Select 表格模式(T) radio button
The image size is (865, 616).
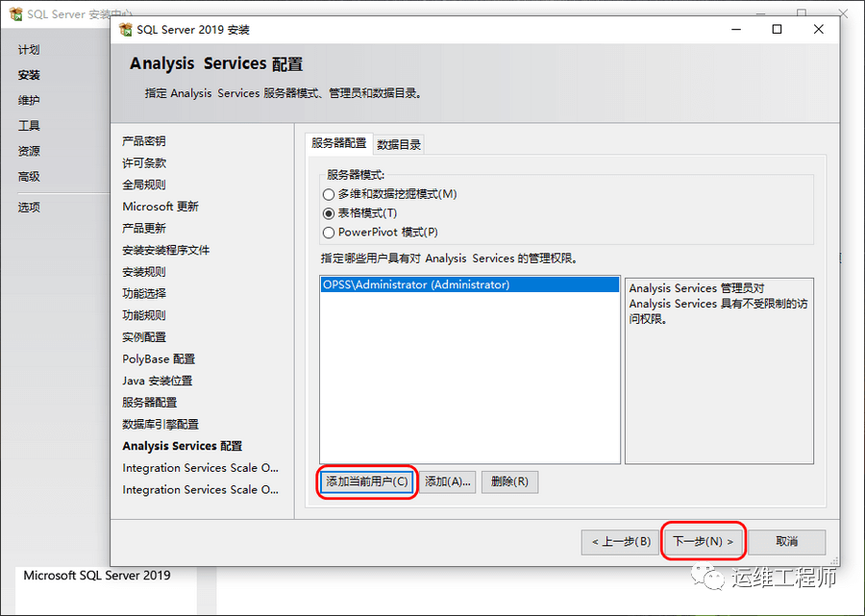click(x=329, y=213)
